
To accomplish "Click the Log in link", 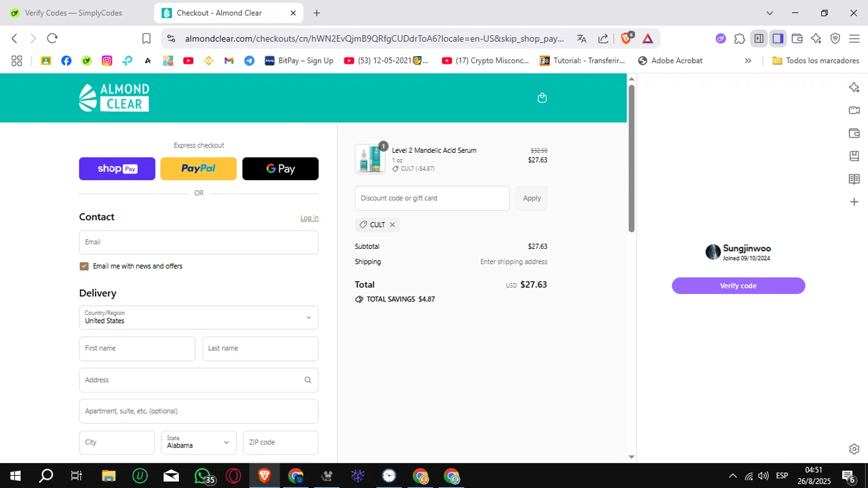I will 310,218.
